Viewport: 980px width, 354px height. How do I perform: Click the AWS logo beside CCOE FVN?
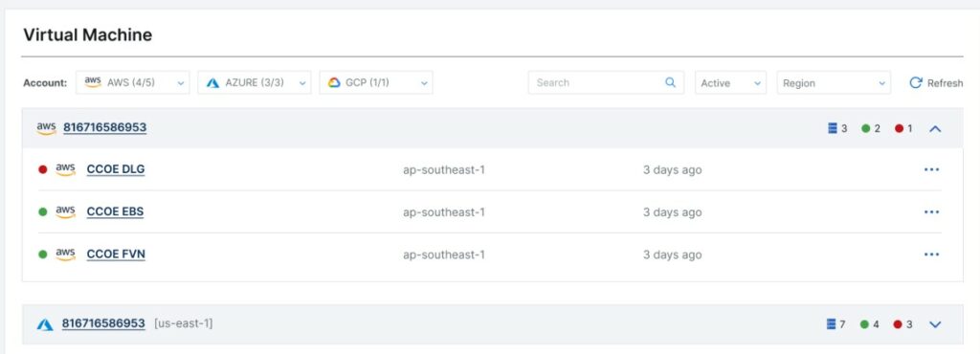[x=66, y=254]
